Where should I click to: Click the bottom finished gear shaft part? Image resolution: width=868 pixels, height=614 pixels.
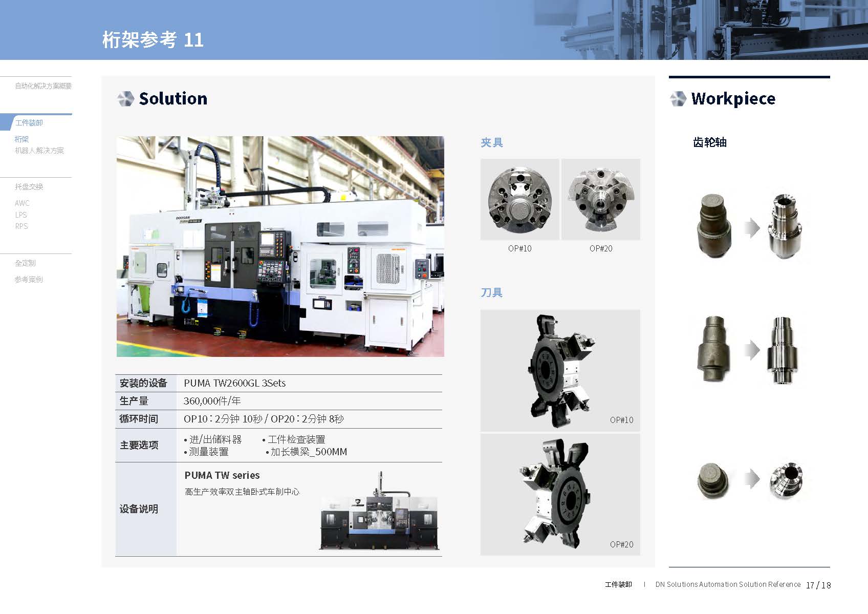point(786,480)
